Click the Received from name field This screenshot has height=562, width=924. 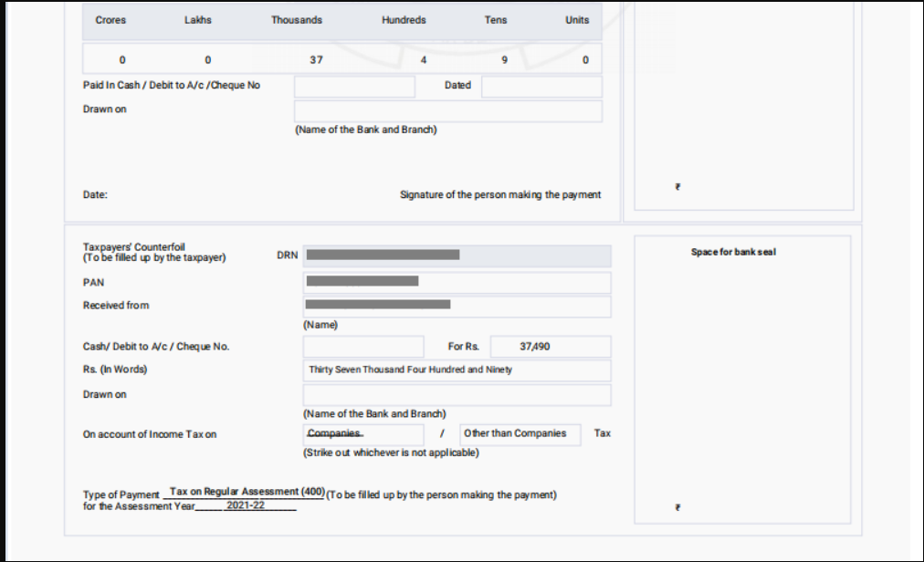pos(457,306)
